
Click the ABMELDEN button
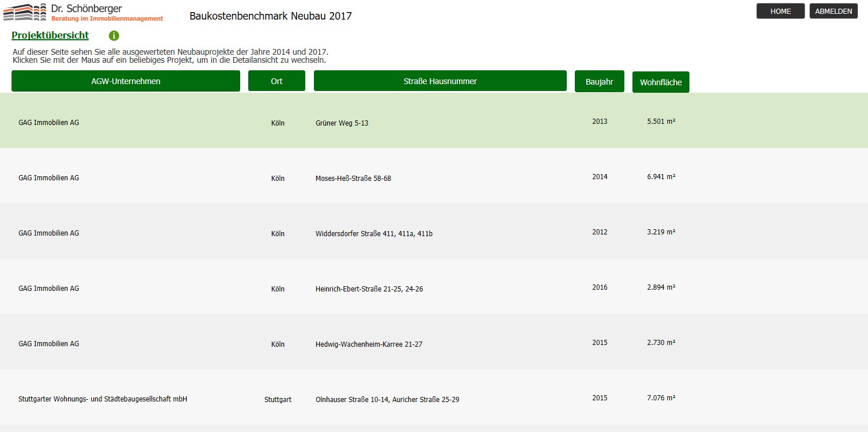[x=833, y=12]
